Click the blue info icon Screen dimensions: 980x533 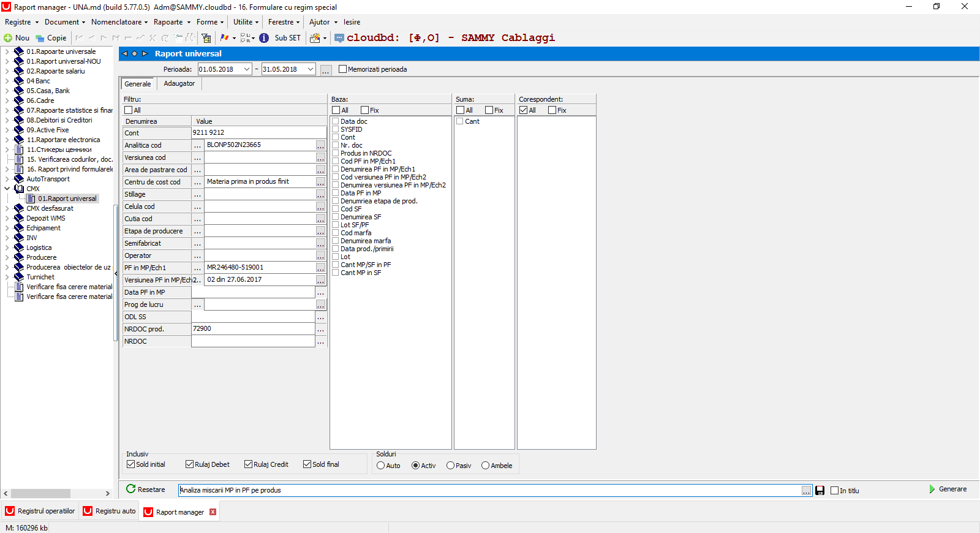coord(264,38)
